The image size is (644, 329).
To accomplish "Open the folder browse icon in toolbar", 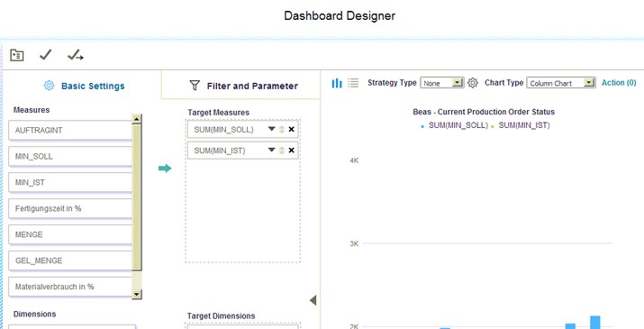I will coord(17,55).
